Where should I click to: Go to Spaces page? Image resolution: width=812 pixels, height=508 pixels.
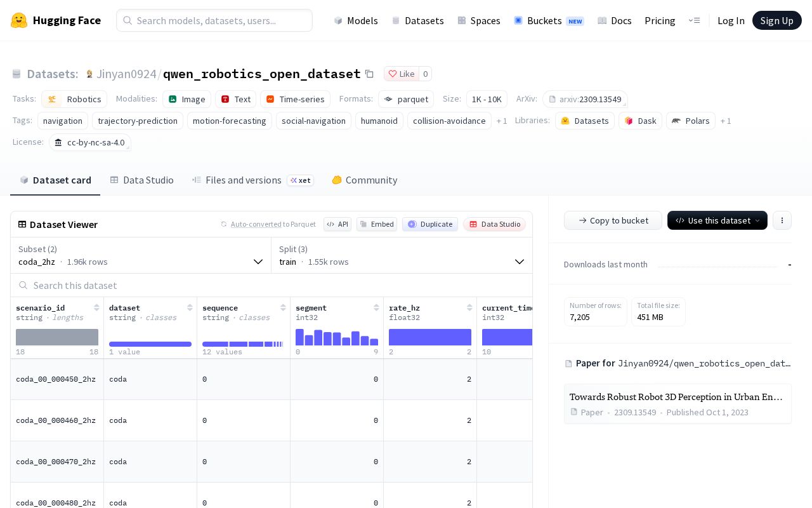tap(479, 20)
